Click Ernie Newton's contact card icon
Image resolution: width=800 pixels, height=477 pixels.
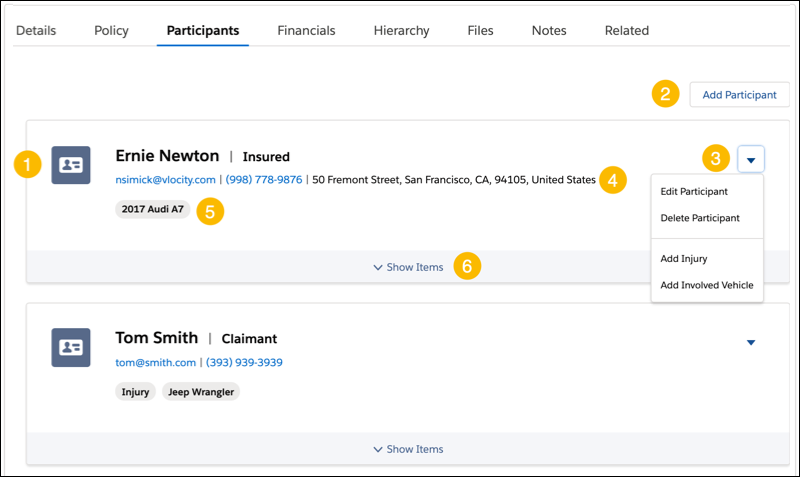(71, 165)
